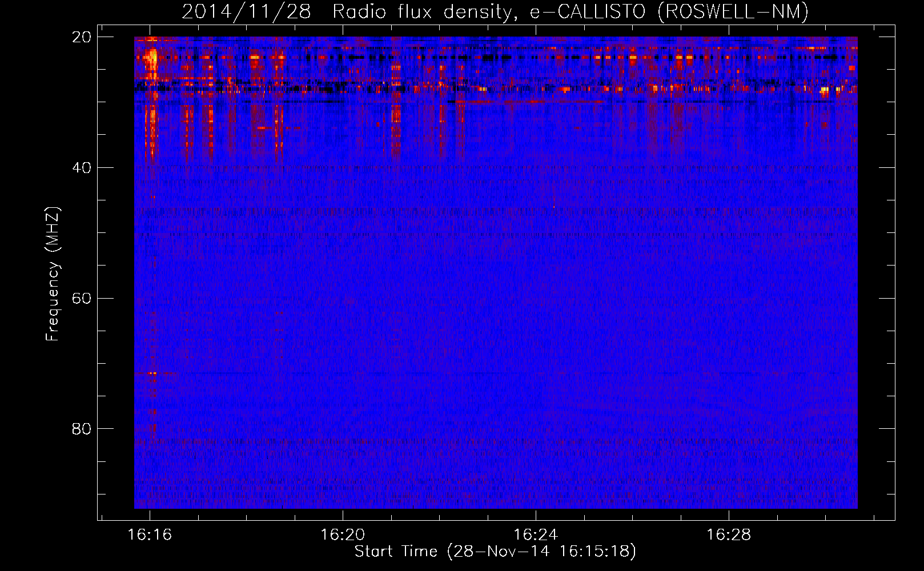Click the 16:28 time tick label

[729, 535]
